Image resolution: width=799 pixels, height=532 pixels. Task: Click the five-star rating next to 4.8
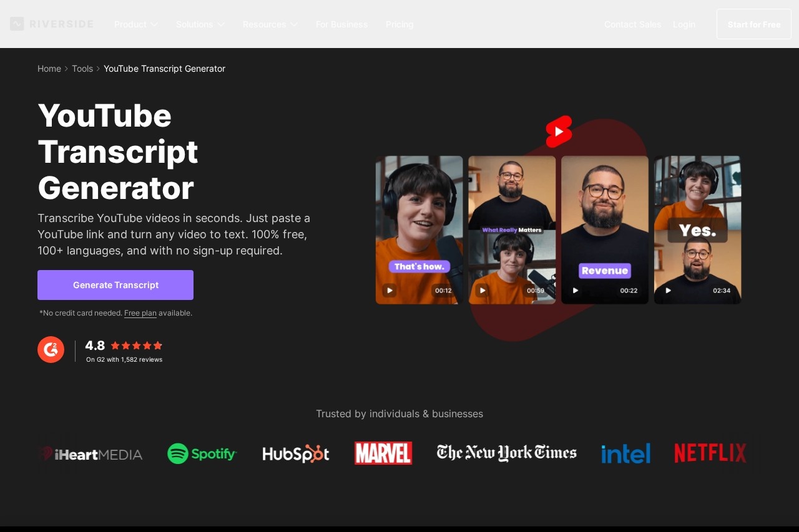click(x=135, y=346)
